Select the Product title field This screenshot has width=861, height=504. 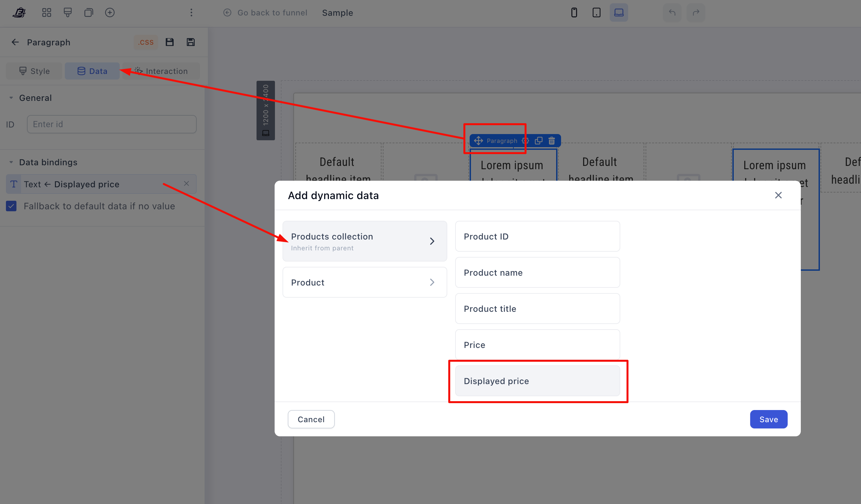click(537, 309)
